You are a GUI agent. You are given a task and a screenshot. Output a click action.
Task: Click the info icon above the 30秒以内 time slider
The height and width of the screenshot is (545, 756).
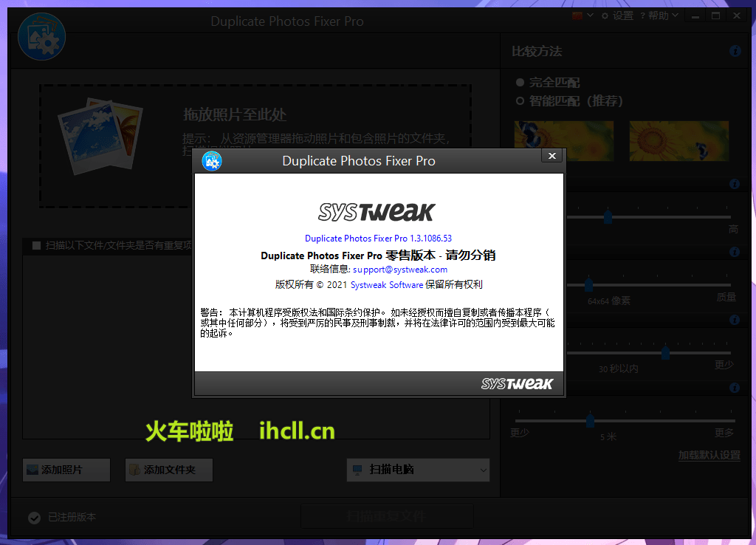point(735,320)
